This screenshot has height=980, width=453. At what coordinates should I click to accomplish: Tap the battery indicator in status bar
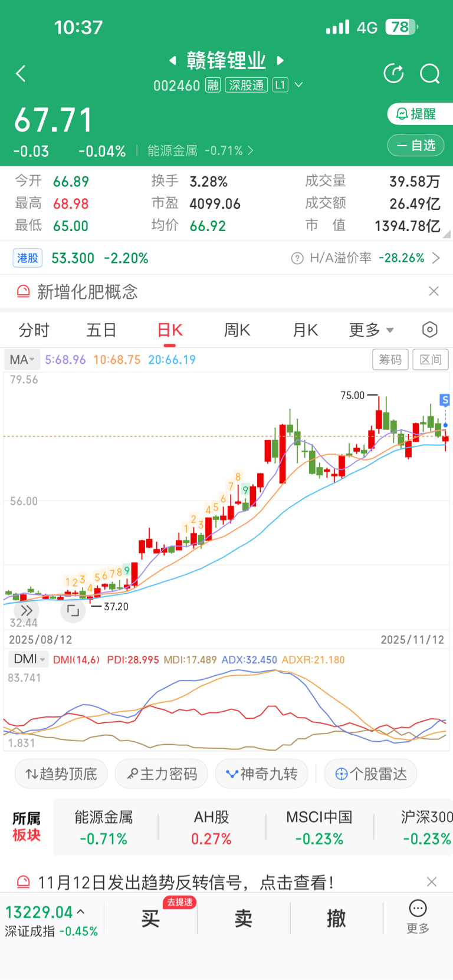(x=401, y=27)
